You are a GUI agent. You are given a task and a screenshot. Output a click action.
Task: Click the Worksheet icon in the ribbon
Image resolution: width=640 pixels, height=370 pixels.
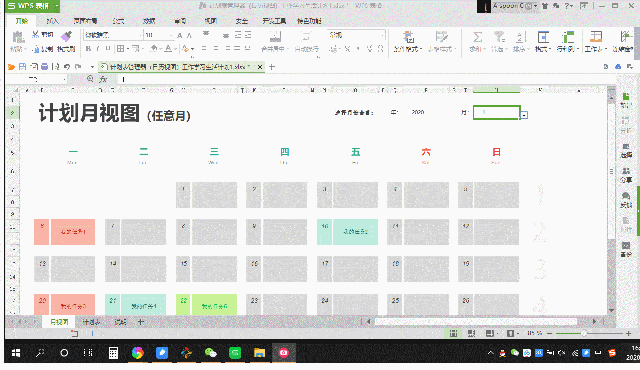click(x=596, y=37)
